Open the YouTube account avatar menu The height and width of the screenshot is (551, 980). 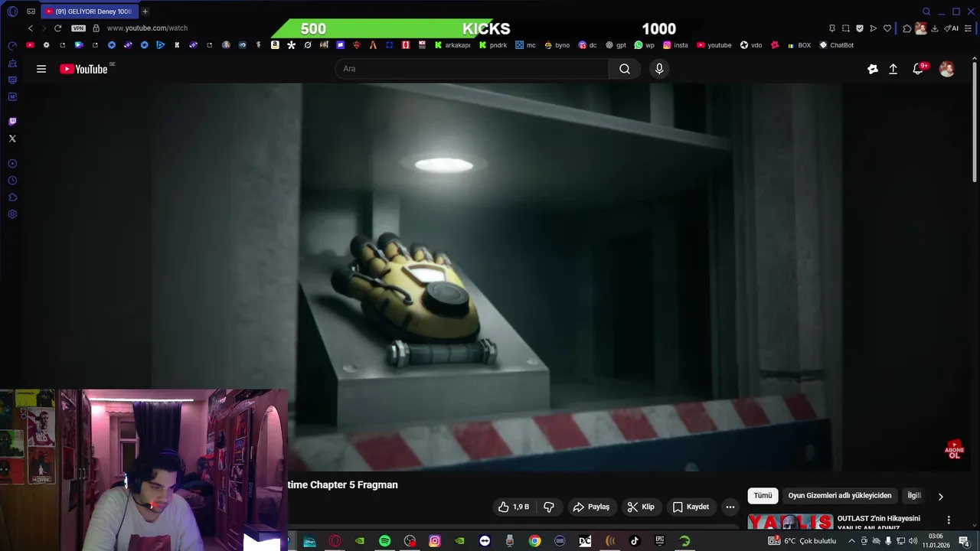tap(947, 69)
